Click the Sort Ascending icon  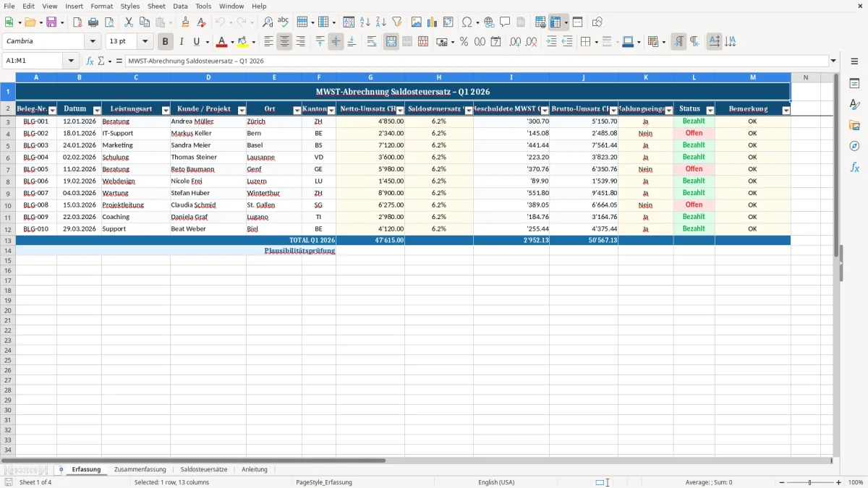coord(365,22)
